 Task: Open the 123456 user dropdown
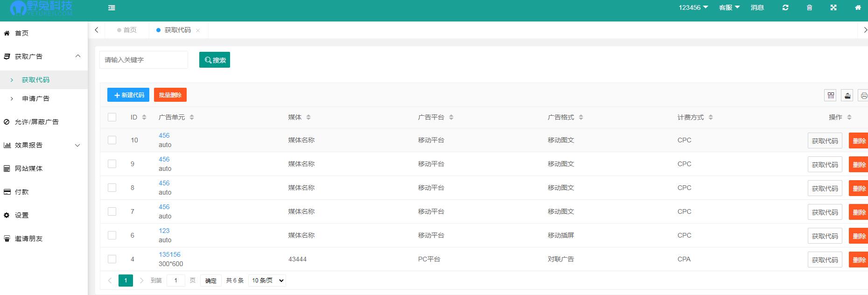pos(693,7)
